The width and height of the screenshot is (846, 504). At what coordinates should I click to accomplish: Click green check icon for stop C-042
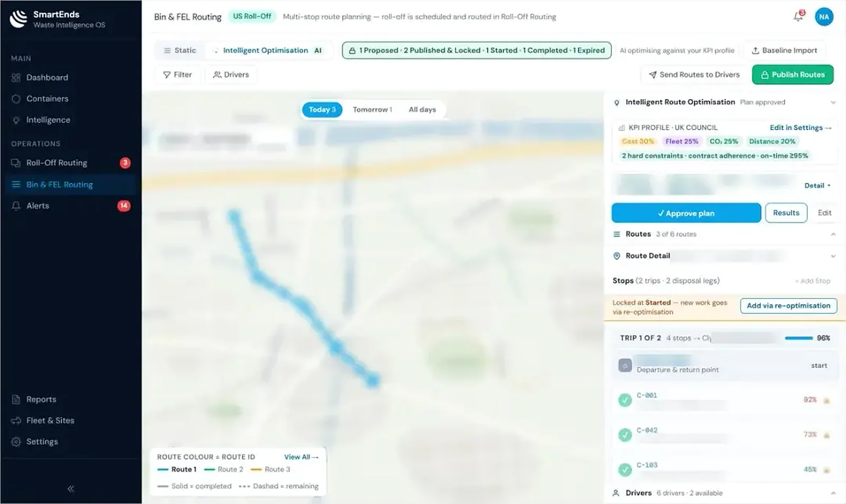click(x=625, y=435)
